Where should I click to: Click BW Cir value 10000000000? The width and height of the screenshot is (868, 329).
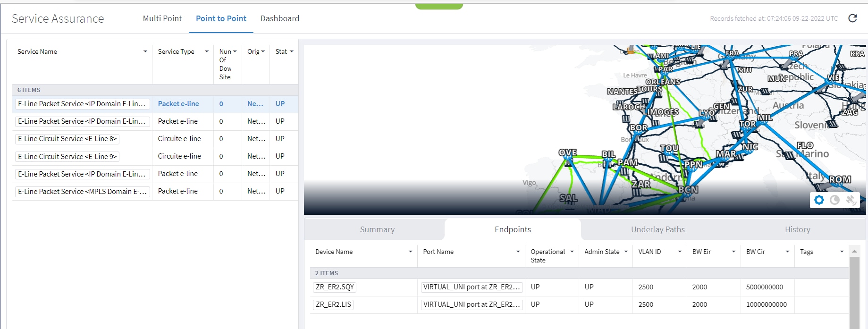766,304
